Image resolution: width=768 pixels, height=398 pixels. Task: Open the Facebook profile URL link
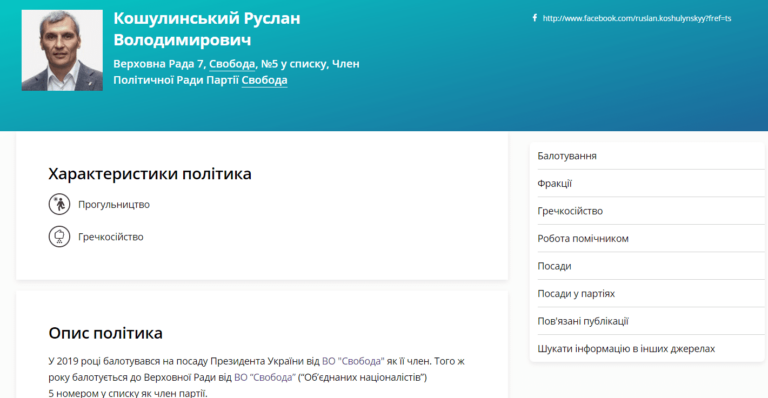pos(637,18)
